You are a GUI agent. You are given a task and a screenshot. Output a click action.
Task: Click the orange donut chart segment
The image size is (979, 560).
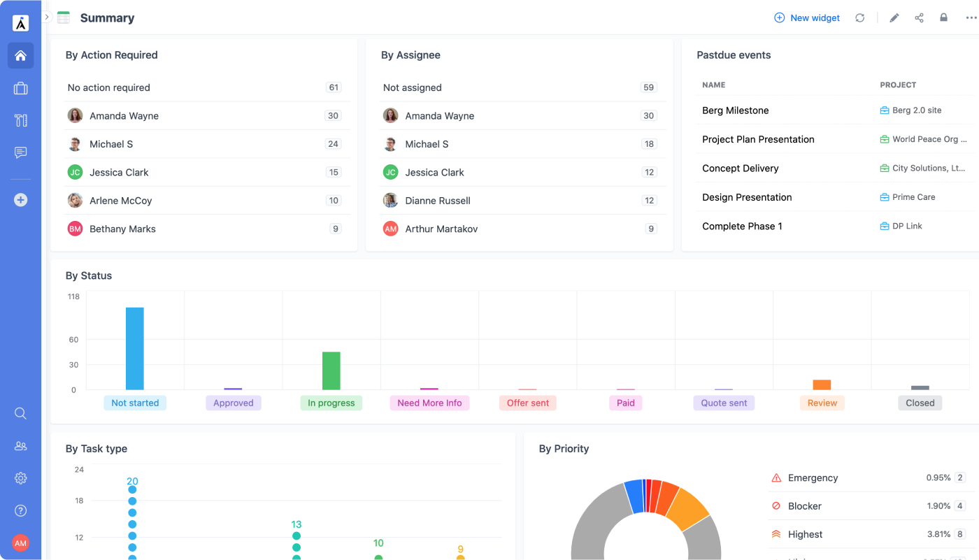(687, 510)
